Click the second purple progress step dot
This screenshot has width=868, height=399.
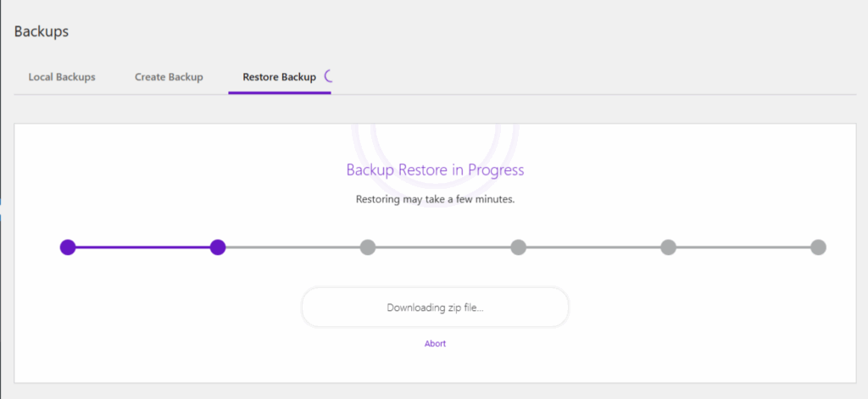coord(218,247)
